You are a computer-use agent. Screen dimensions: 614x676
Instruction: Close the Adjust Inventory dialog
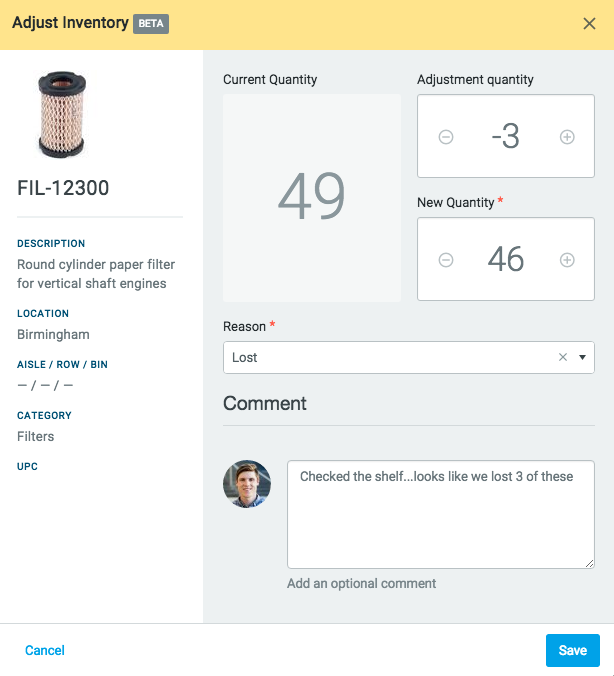tap(589, 24)
